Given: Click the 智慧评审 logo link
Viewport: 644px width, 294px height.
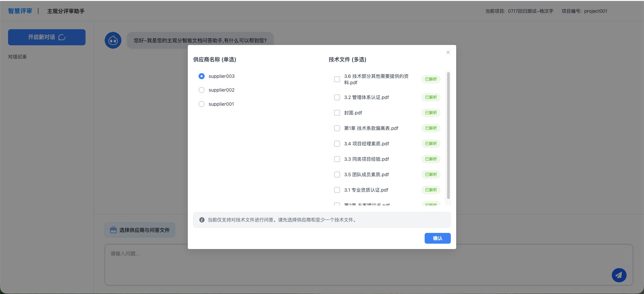Looking at the screenshot, I should click(x=20, y=11).
